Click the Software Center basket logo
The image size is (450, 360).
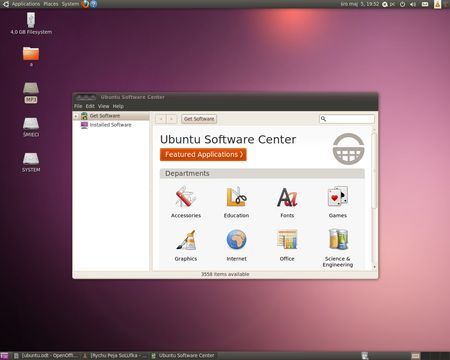(348, 149)
